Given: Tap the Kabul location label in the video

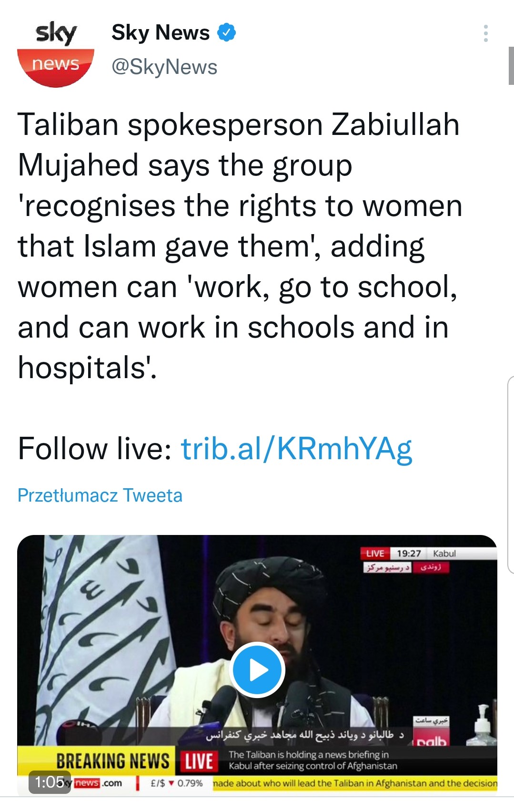Looking at the screenshot, I should pos(444,553).
